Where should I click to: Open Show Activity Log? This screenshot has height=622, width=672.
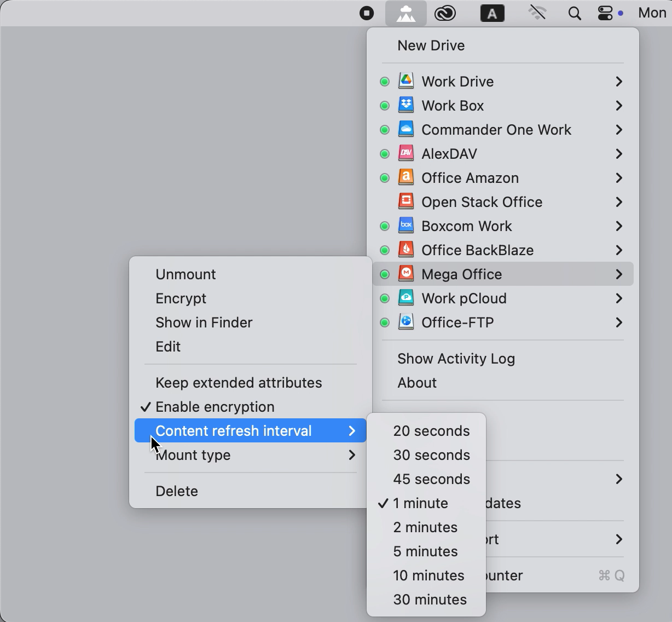(x=503, y=359)
